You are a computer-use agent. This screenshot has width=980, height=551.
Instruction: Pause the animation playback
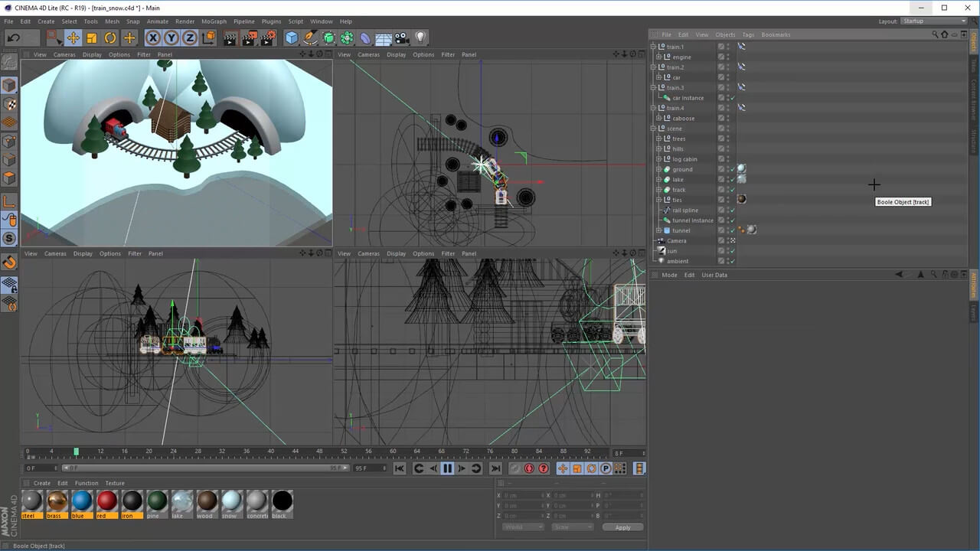point(447,468)
